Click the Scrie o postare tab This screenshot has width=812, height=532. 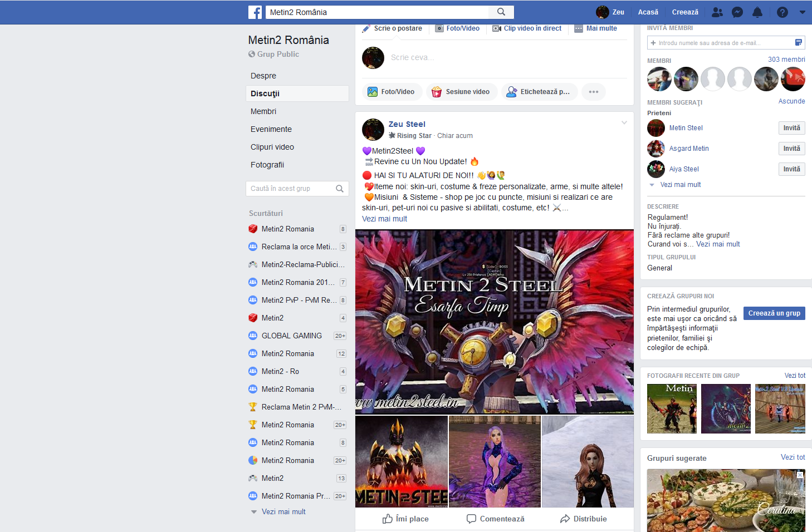pos(392,28)
